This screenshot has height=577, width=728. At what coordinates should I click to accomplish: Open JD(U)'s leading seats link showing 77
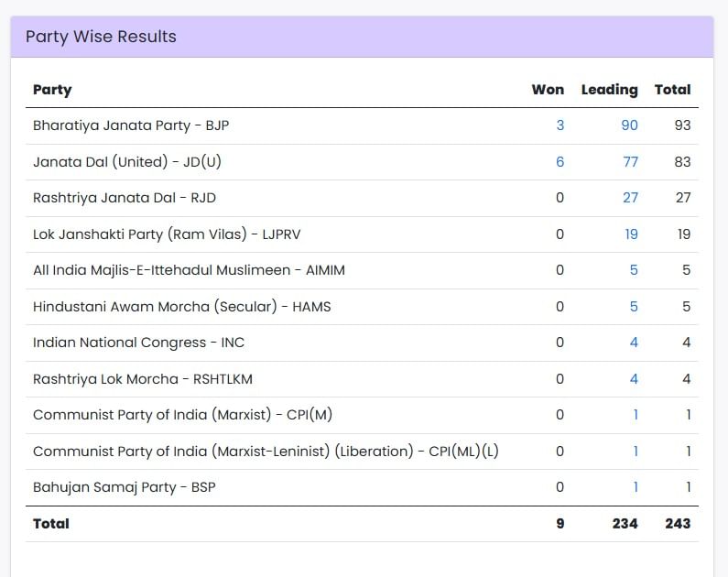click(631, 161)
